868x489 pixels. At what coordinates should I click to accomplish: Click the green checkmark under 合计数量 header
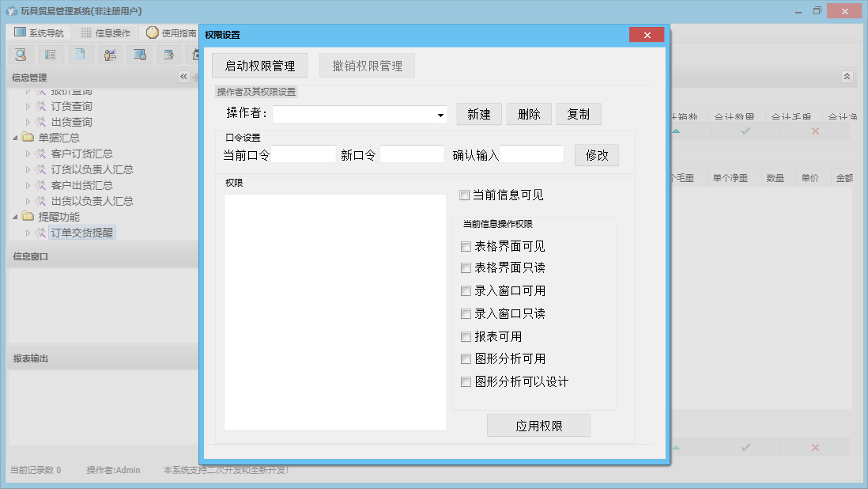point(745,131)
